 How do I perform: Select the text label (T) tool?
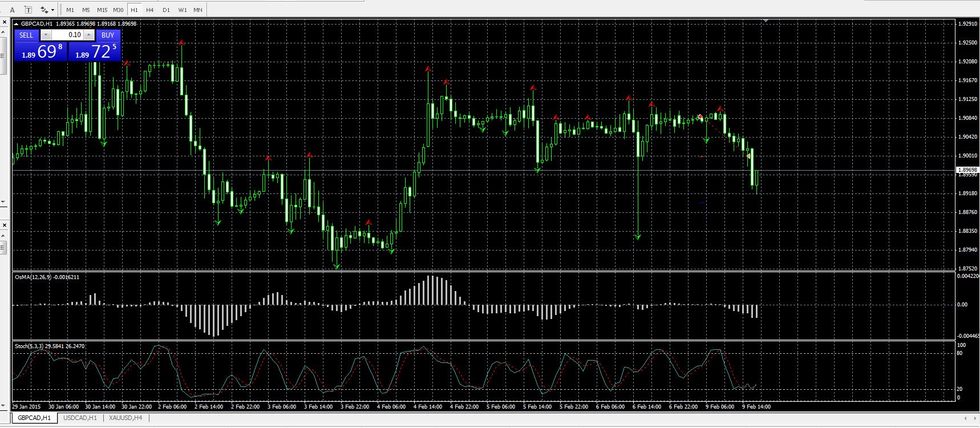point(28,10)
